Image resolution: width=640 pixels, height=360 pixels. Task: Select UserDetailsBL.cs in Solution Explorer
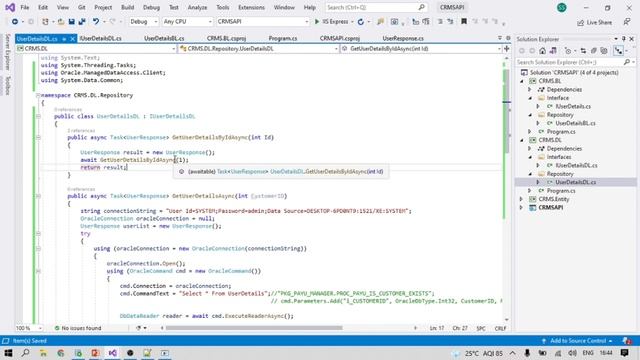tap(575, 123)
